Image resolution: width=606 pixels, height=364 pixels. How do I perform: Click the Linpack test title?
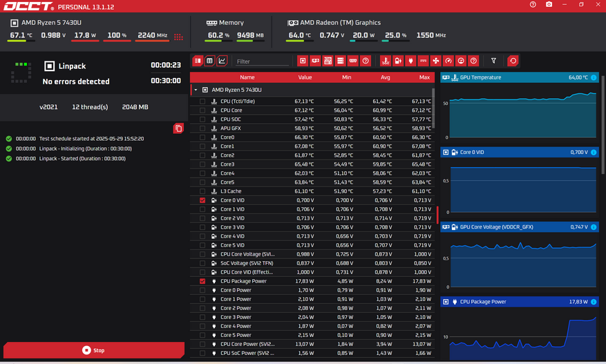pyautogui.click(x=72, y=66)
